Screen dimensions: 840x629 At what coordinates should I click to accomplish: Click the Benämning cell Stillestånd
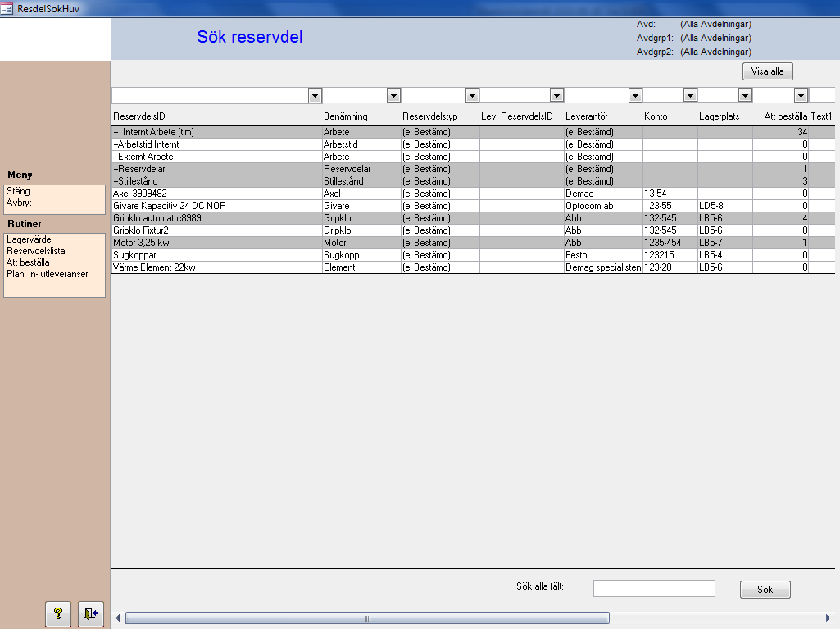tap(361, 181)
